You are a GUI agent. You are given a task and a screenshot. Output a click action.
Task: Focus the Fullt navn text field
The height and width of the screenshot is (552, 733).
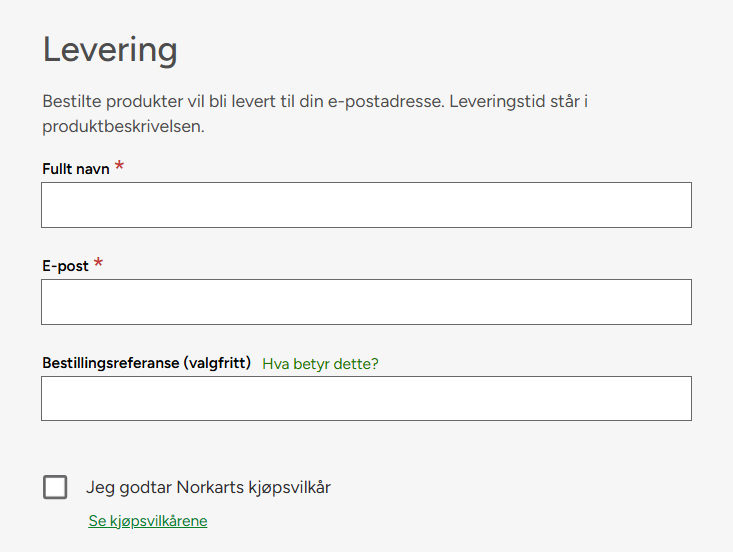pos(366,205)
